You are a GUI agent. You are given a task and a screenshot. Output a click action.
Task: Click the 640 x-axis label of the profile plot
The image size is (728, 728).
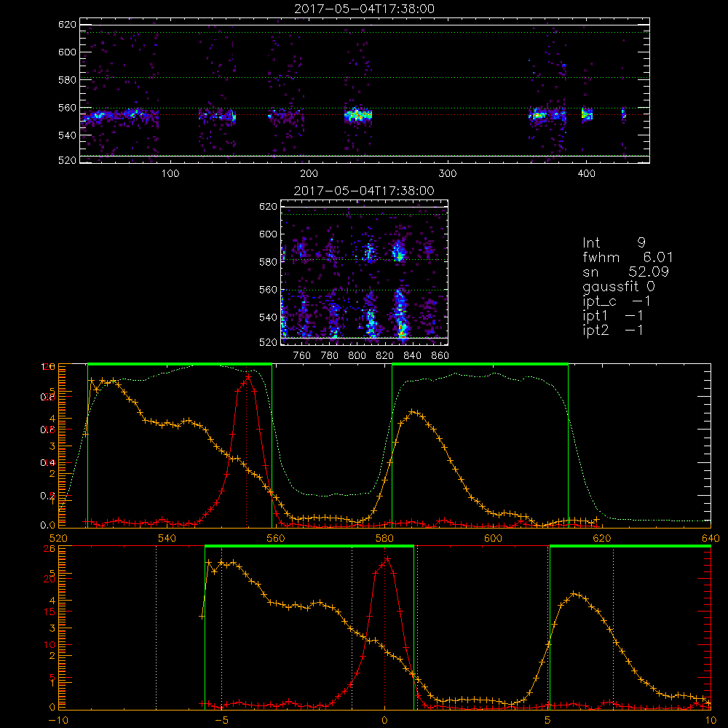point(711,538)
